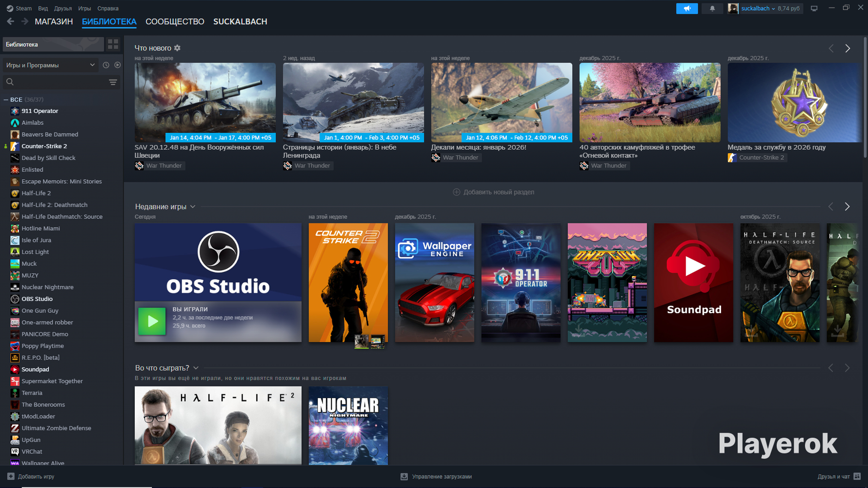868x488 pixels.
Task: Click Добавить игру label in the bottom bar
Action: click(36, 476)
